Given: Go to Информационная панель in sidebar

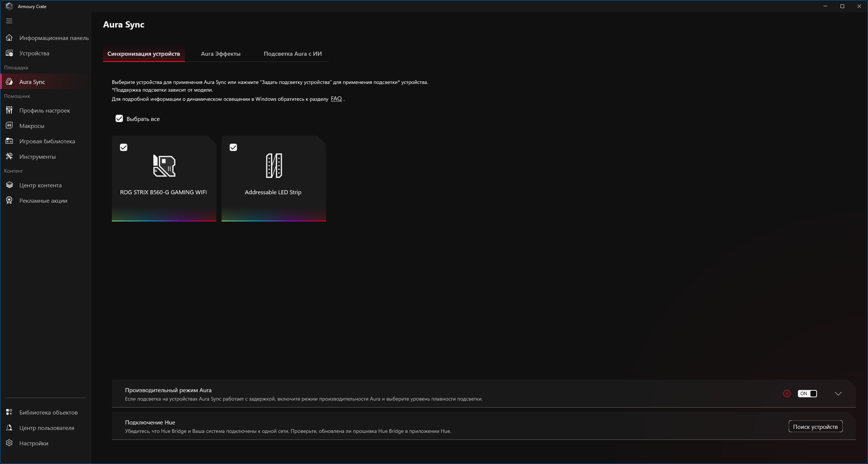Looking at the screenshot, I should [x=46, y=38].
